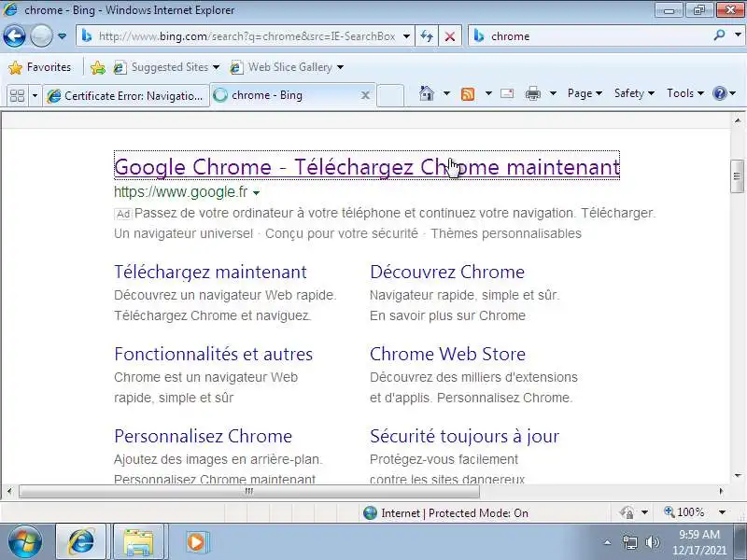Expand the address bar autocomplete dropdown
The width and height of the screenshot is (747, 560).
click(x=406, y=36)
